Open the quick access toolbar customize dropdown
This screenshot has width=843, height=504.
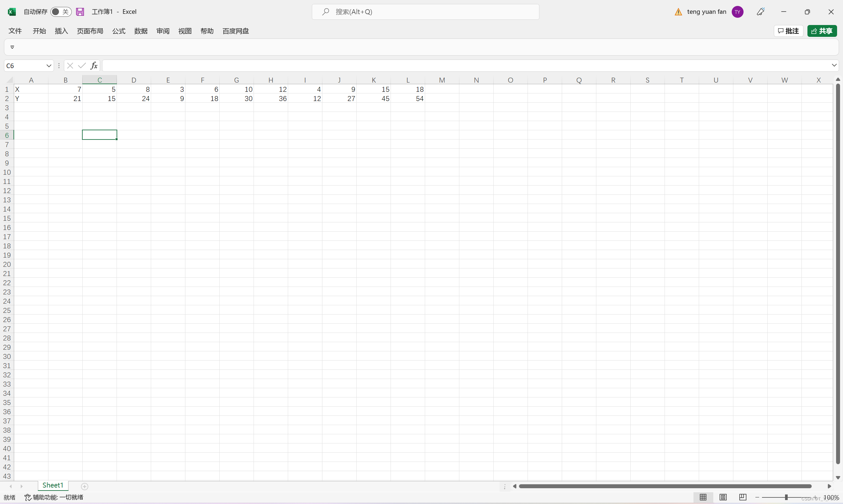click(x=12, y=47)
